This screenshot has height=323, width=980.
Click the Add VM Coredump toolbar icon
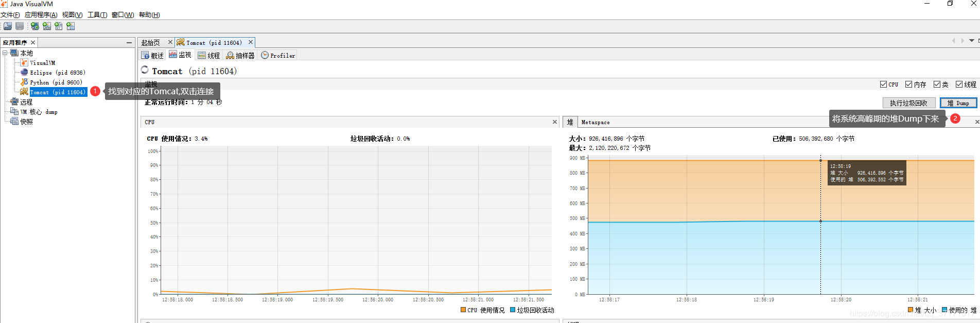pos(58,26)
